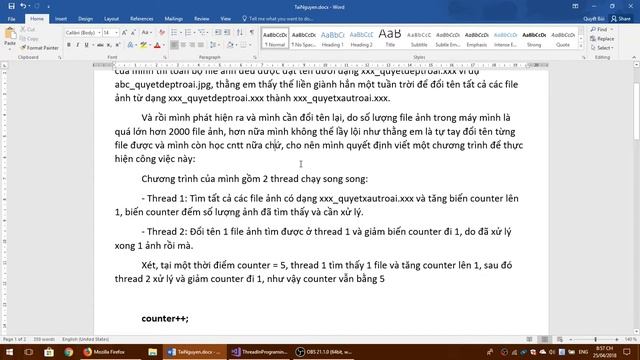Justify the paragraph text
This screenshot has width=640, height=360.
pyautogui.click(x=201, y=44)
